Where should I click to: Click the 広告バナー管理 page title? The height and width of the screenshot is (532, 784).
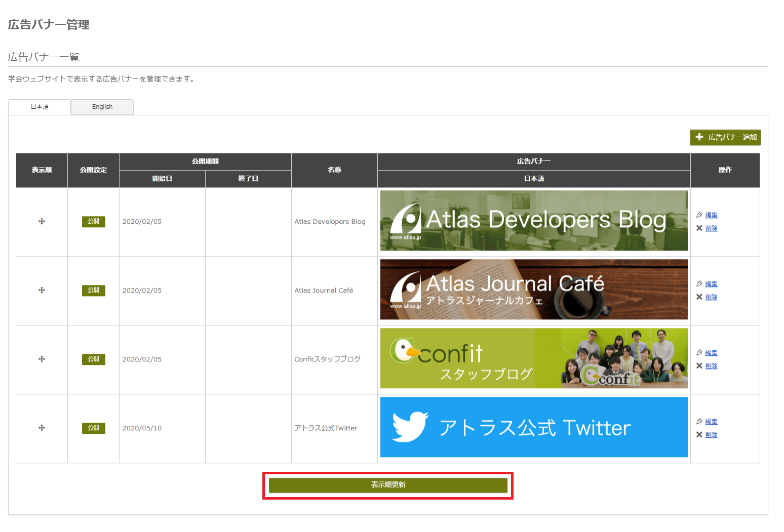[x=49, y=25]
